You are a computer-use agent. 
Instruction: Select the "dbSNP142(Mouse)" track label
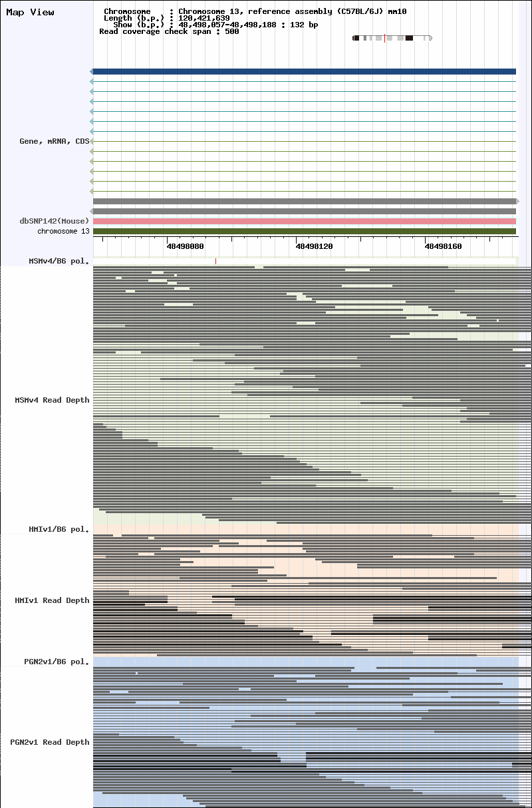coord(55,221)
